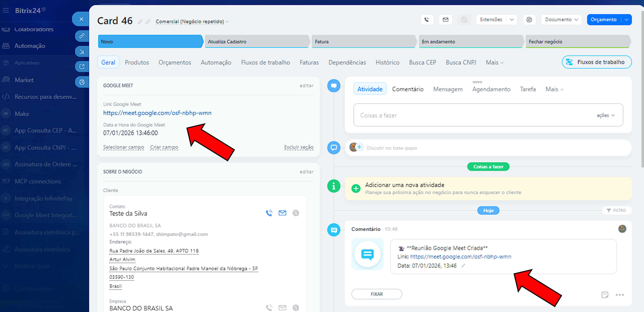
Task: Switch to the Produtos tab
Action: click(137, 62)
